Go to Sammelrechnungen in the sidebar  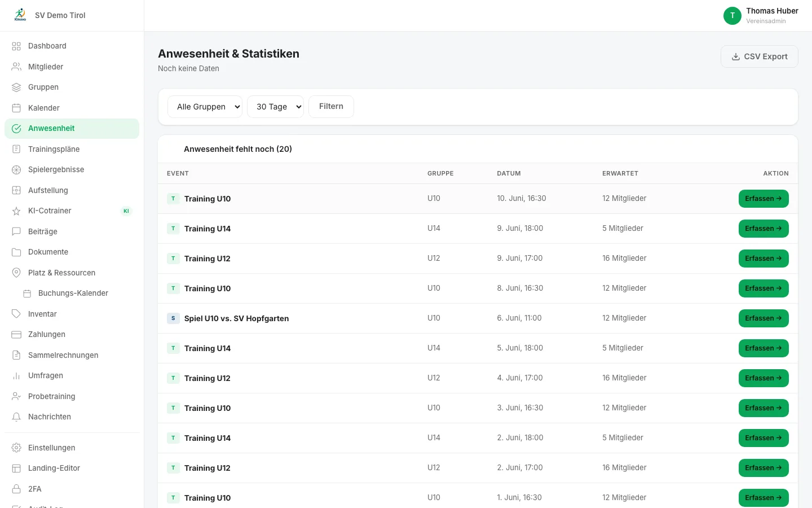click(72, 355)
